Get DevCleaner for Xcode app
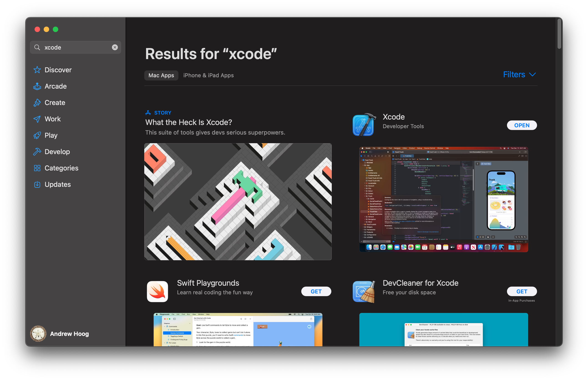588x380 pixels. [x=523, y=292]
